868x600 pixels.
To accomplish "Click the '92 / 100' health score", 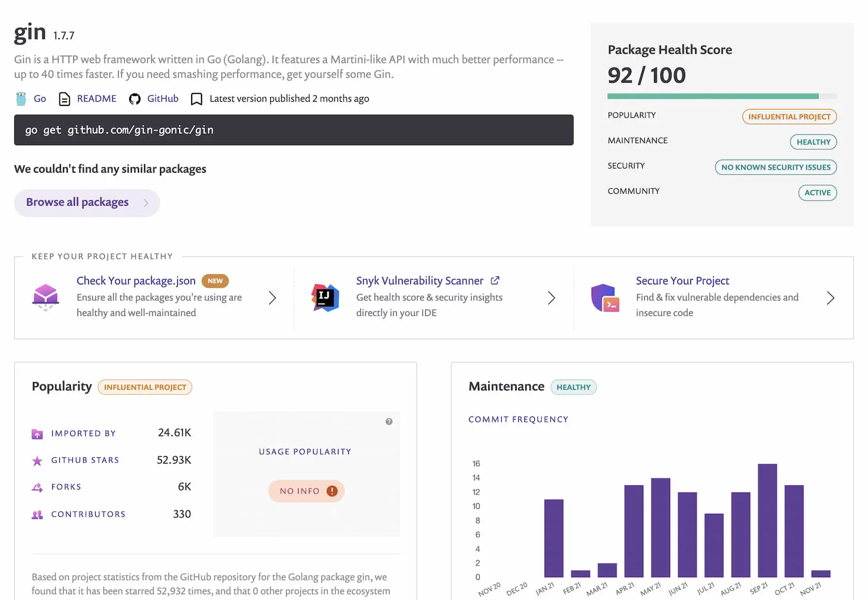I will pos(646,75).
